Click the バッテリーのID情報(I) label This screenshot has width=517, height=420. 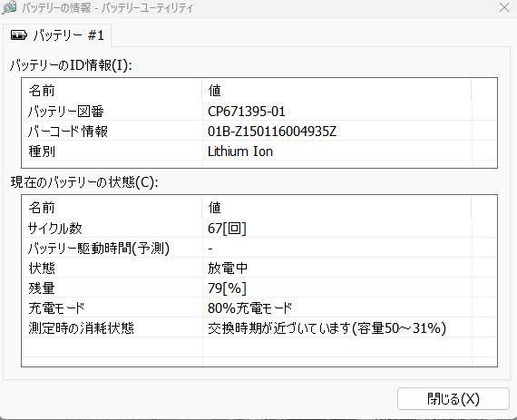pos(71,65)
